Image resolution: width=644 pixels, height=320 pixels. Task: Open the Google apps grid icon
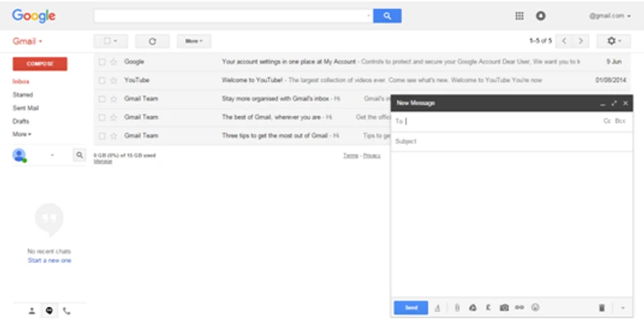point(519,16)
